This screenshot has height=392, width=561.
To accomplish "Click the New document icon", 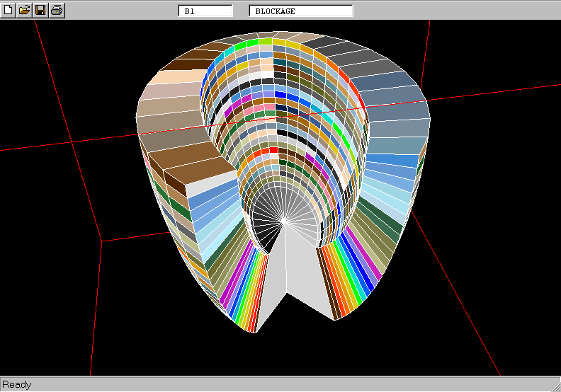I will pos(8,10).
